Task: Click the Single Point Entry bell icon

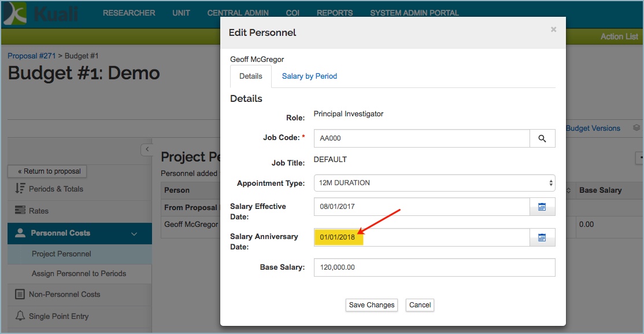Action: click(x=20, y=316)
